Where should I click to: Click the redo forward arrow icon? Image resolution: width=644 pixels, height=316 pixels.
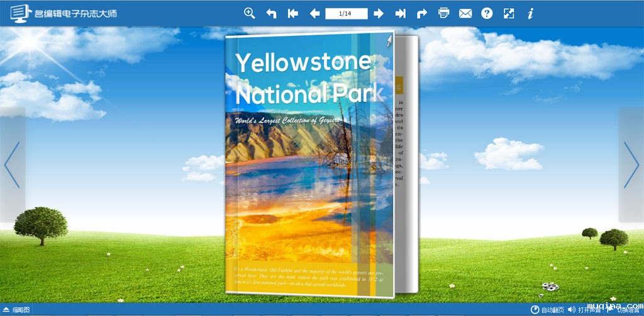click(x=422, y=13)
